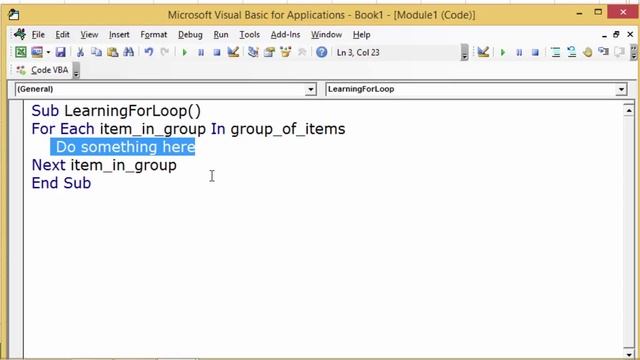
Task: Save the workbook with the floppy icon
Action: (60, 52)
